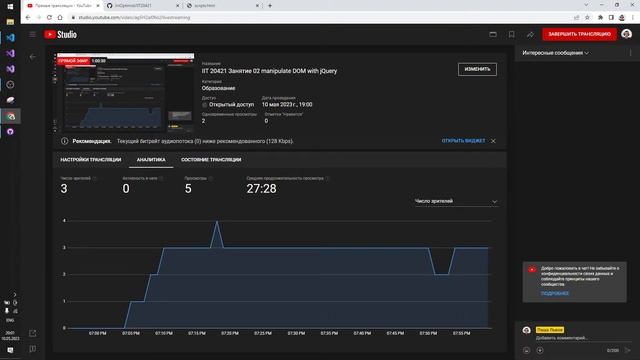Screen dimensions: 640x360
Task: Click the Открыть виджет link
Action: tap(463, 141)
